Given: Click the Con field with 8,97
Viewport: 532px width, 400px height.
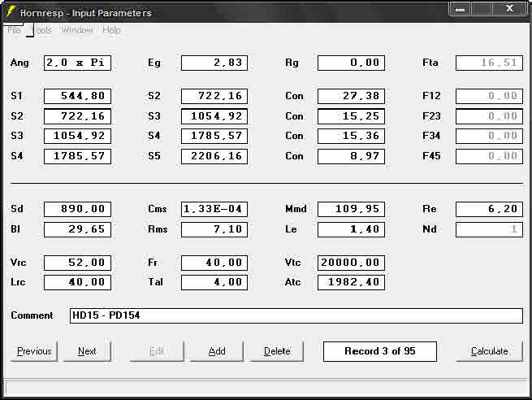Looking at the screenshot, I should point(351,156).
